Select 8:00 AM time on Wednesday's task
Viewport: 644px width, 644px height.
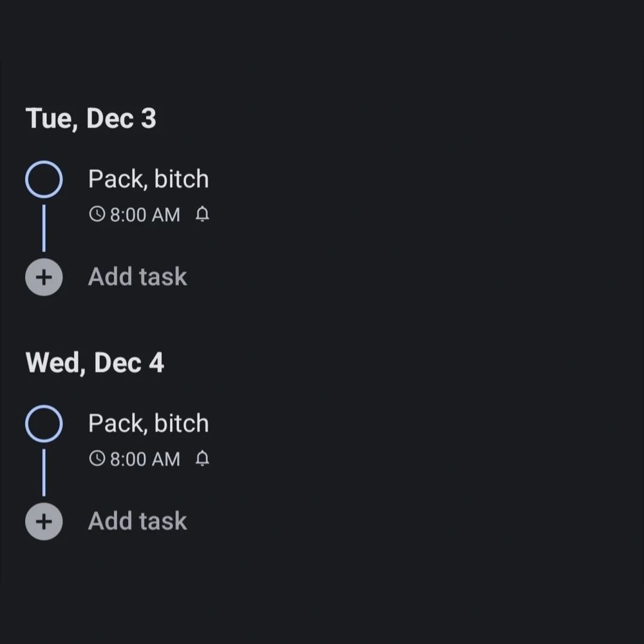(x=145, y=459)
